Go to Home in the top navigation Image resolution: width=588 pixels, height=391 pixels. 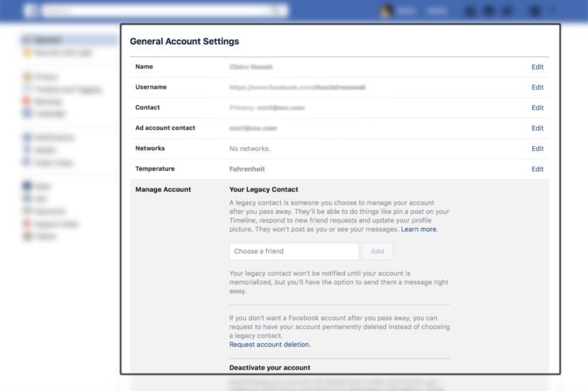tap(437, 11)
